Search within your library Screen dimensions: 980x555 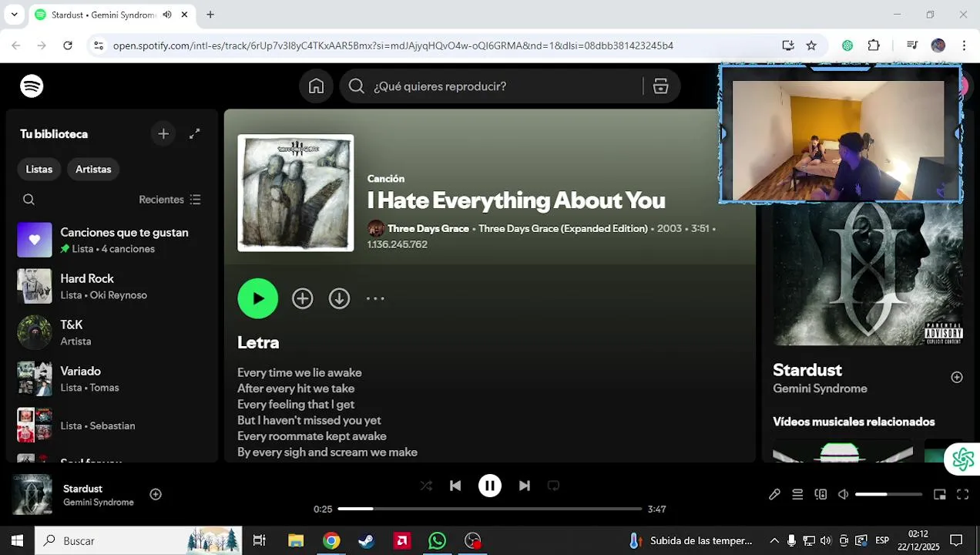[29, 200]
